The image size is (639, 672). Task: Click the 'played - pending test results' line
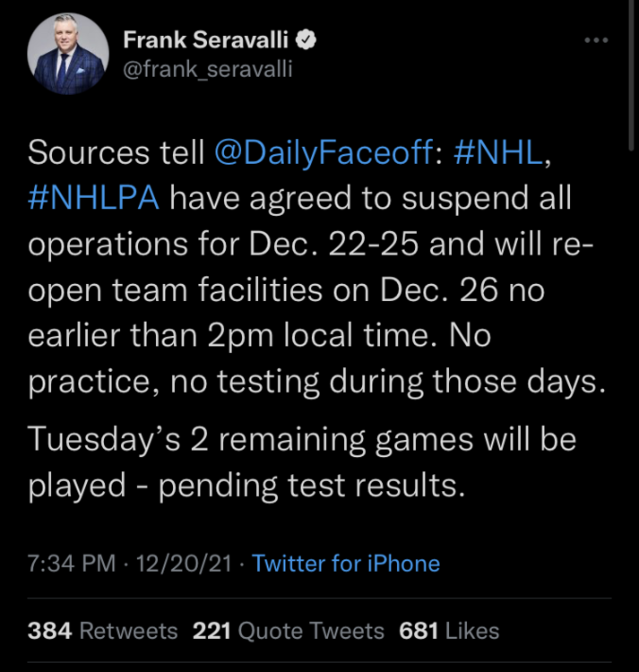246,485
